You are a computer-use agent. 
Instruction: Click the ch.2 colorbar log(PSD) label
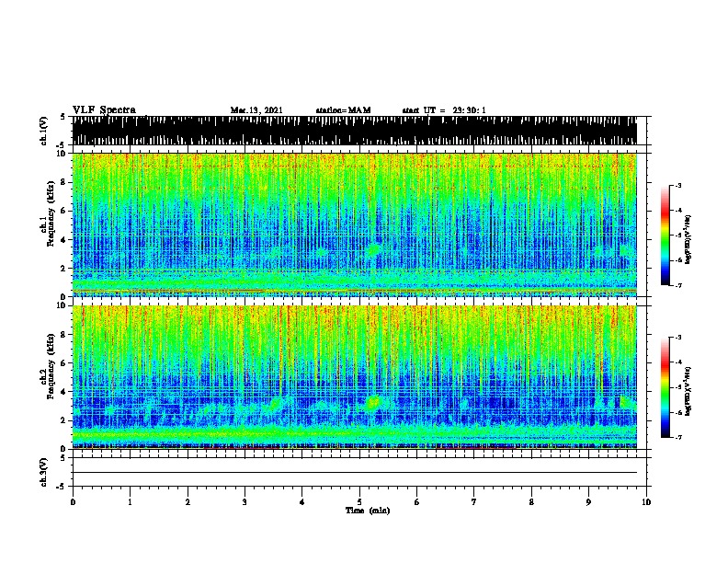(688, 391)
